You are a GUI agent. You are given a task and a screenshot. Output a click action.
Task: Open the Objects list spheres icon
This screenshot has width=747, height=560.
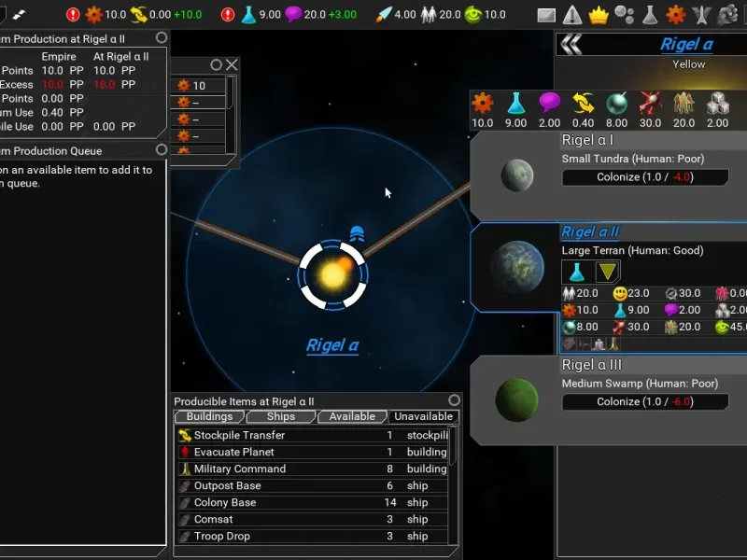[x=624, y=15]
